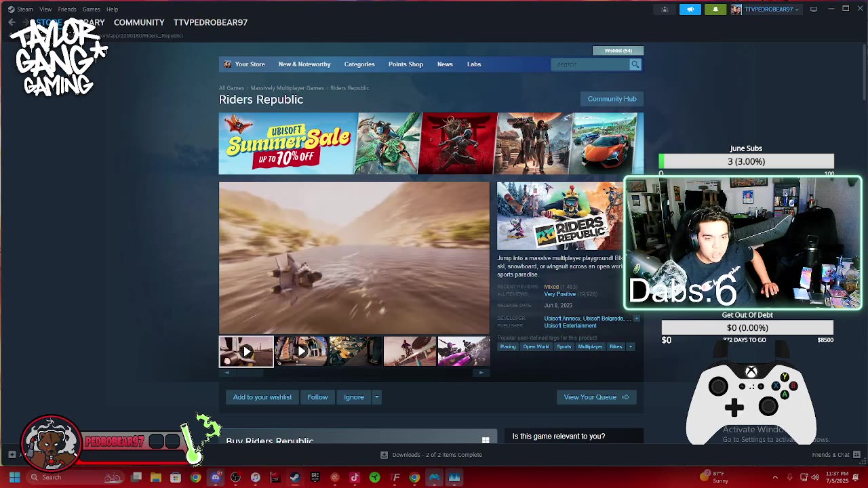Click the store search field
868x488 pixels.
[591, 64]
